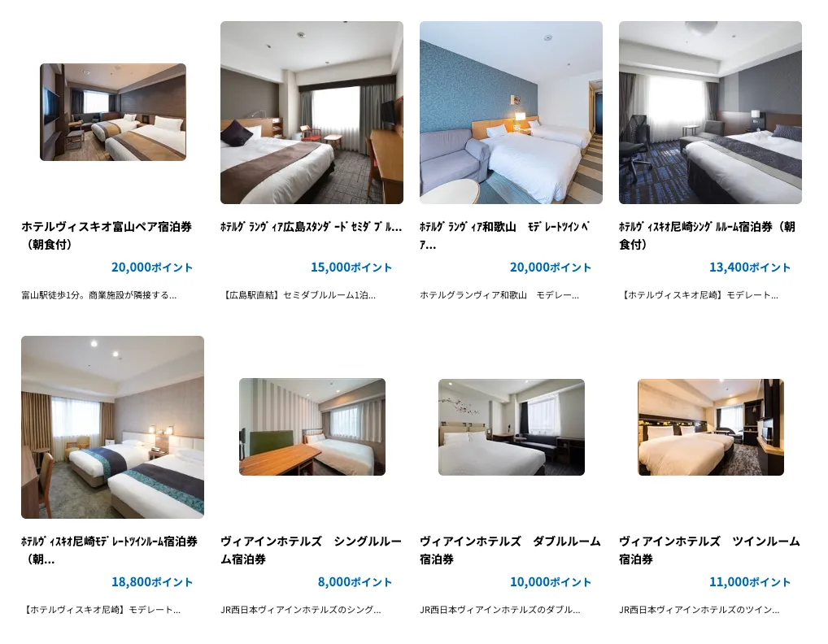Open ホテルヴィスキオ尼崎モデレートツインルーム宿泊券 title

coord(109,550)
